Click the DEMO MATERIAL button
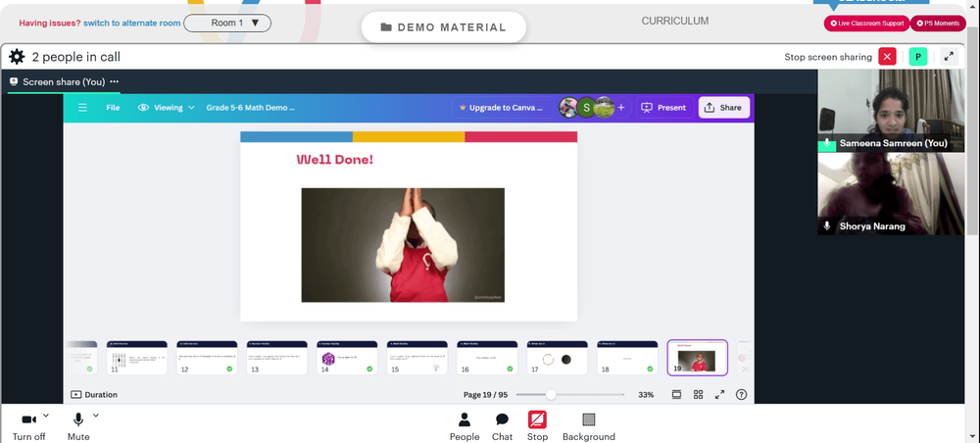 coord(444,27)
